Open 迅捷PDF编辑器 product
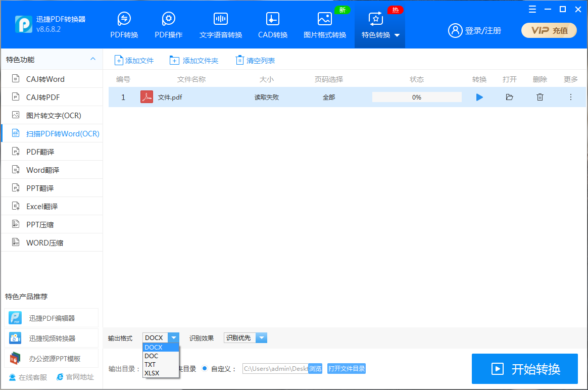The height and width of the screenshot is (390, 588). coord(52,318)
